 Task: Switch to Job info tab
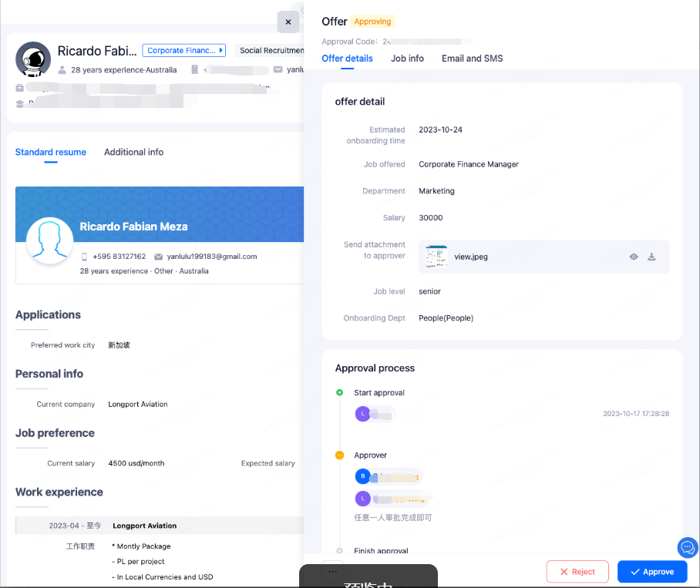click(407, 59)
